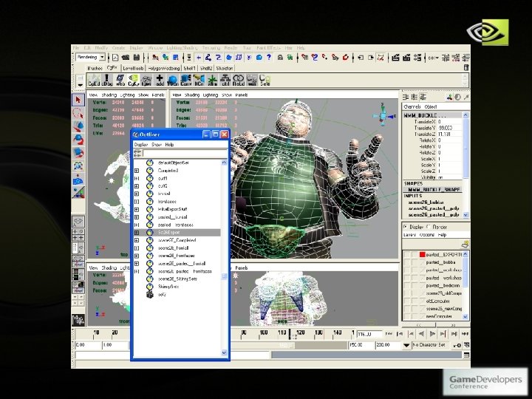Click the cDbg shelf icon
This screenshot has width=532, height=399.
point(107,81)
